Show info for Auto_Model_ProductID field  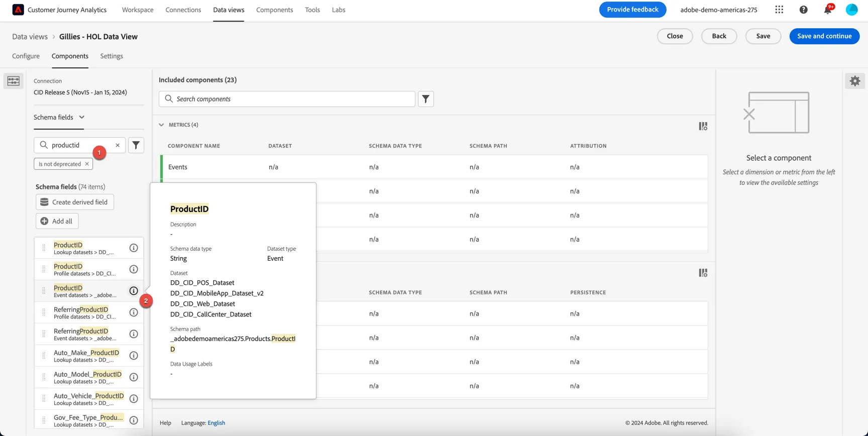pyautogui.click(x=134, y=377)
